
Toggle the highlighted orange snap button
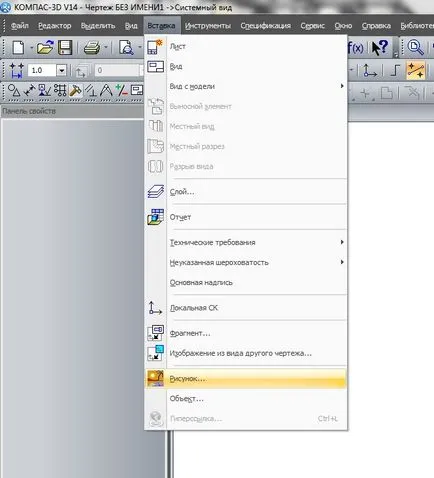[x=415, y=70]
